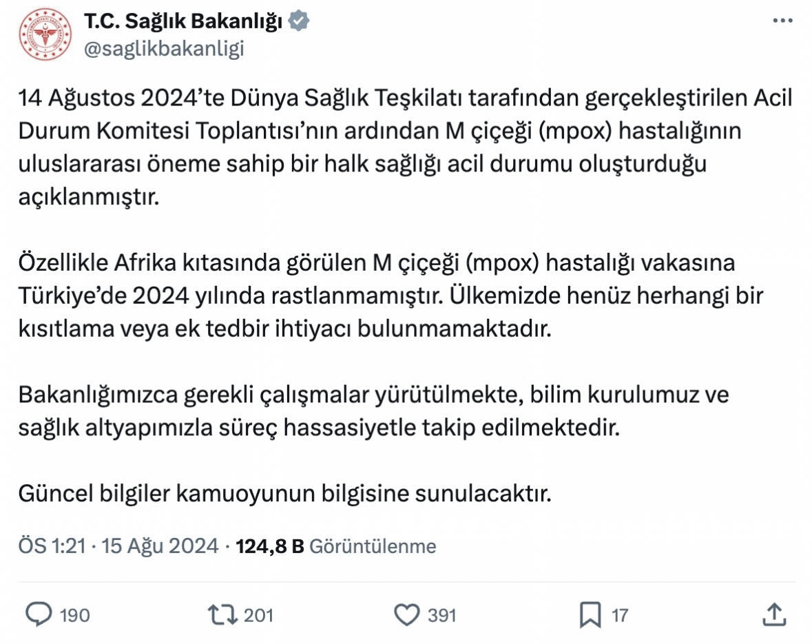Image resolution: width=812 pixels, height=644 pixels.
Task: Bookmark the tweet using the bookmark icon
Action: tap(590, 614)
